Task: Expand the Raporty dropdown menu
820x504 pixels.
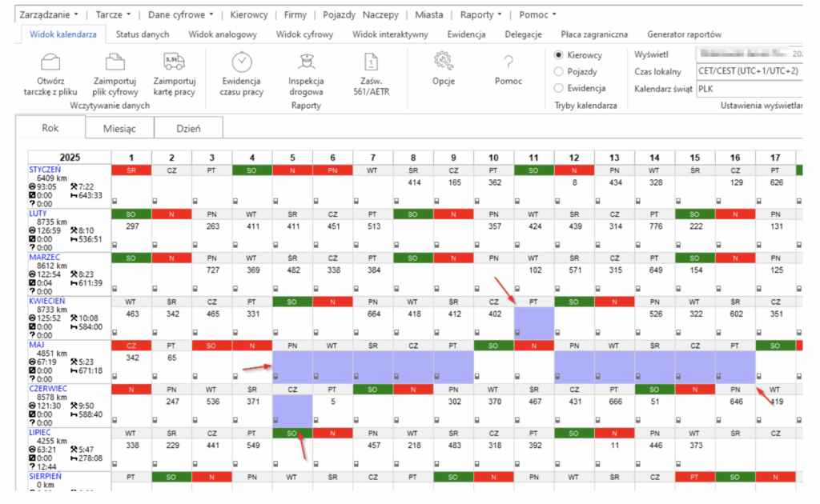Action: [481, 14]
